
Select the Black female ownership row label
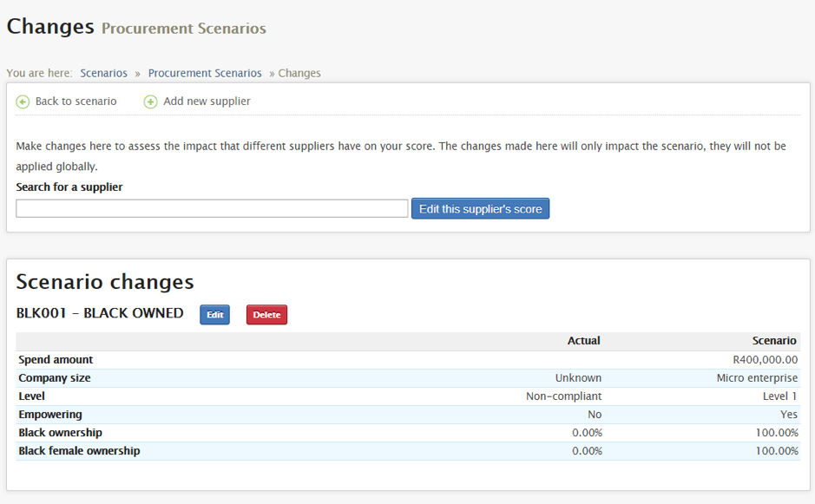[x=79, y=451]
